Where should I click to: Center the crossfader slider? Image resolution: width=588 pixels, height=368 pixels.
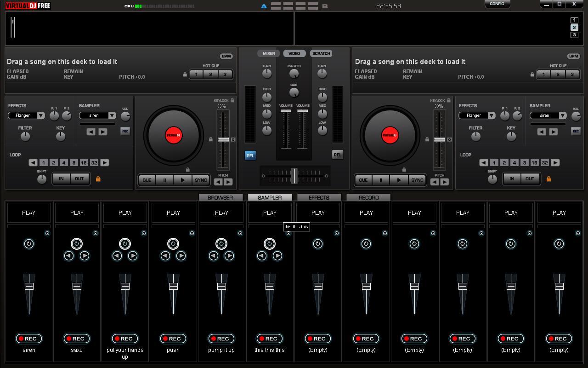pyautogui.click(x=294, y=176)
